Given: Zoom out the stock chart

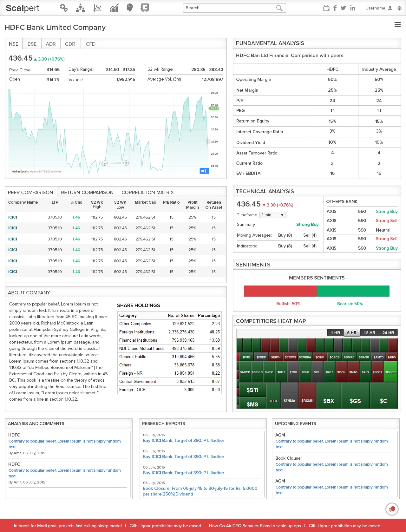Looking at the screenshot, I should 105,163.
